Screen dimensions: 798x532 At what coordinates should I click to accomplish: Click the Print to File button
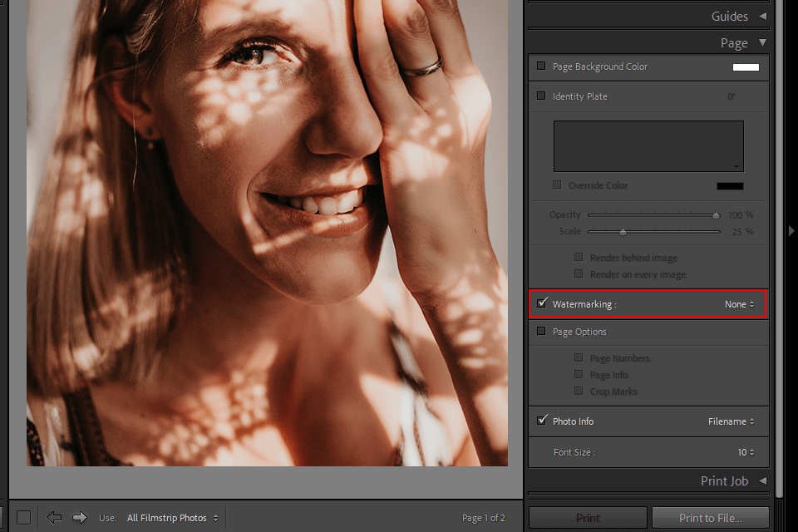[x=711, y=518]
